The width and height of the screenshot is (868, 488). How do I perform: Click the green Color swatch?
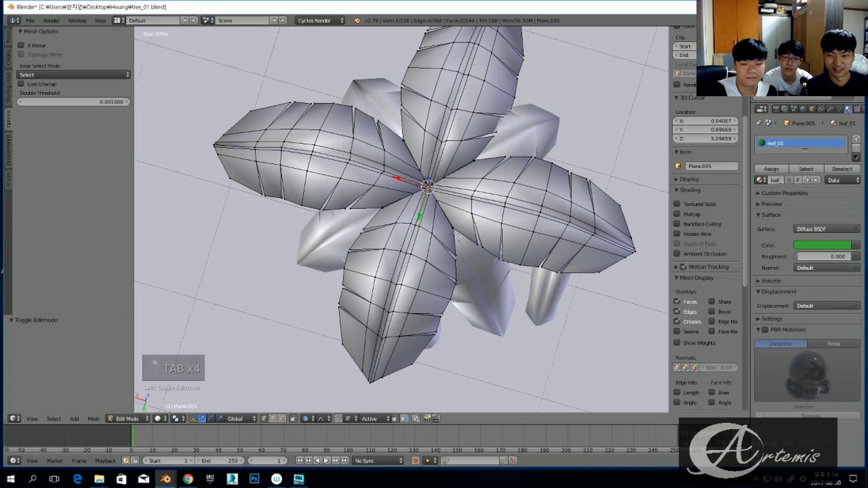pyautogui.click(x=823, y=245)
